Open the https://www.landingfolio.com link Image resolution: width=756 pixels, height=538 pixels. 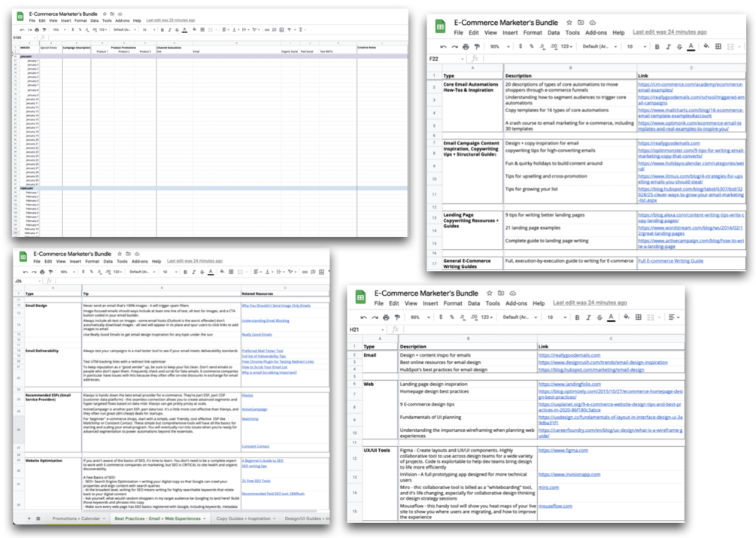(569, 385)
